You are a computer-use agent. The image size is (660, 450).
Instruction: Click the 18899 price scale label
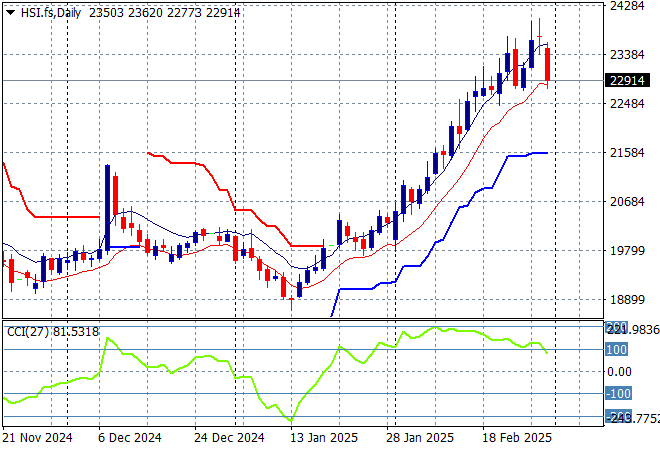tap(629, 300)
